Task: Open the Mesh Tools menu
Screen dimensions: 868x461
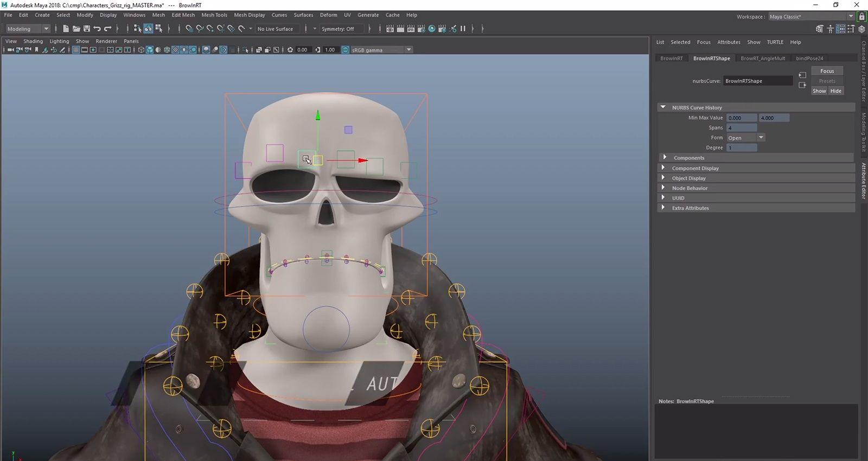Action: coord(214,15)
